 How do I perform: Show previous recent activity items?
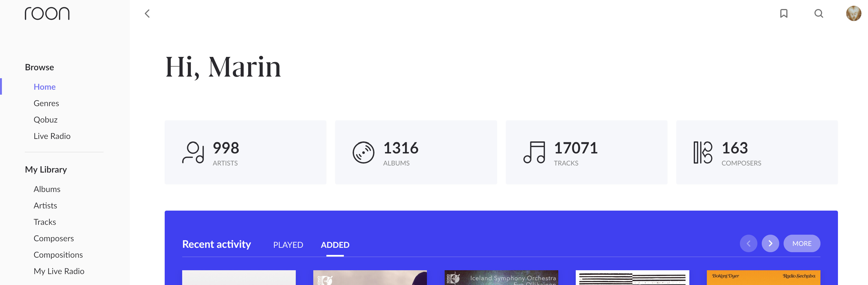tap(748, 243)
